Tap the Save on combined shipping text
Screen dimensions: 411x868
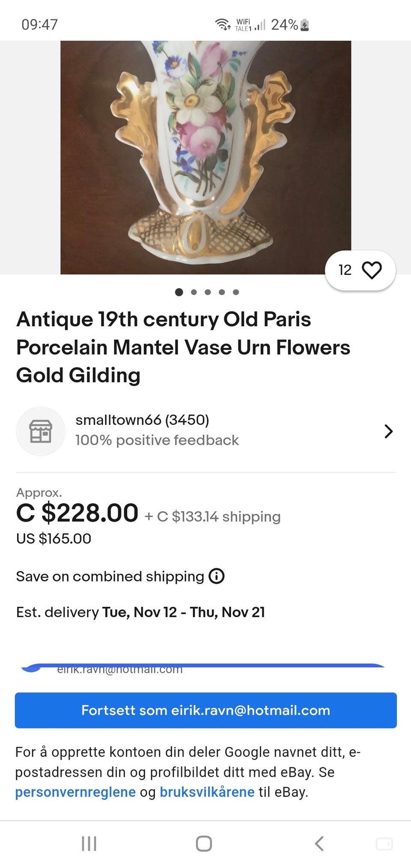[110, 576]
